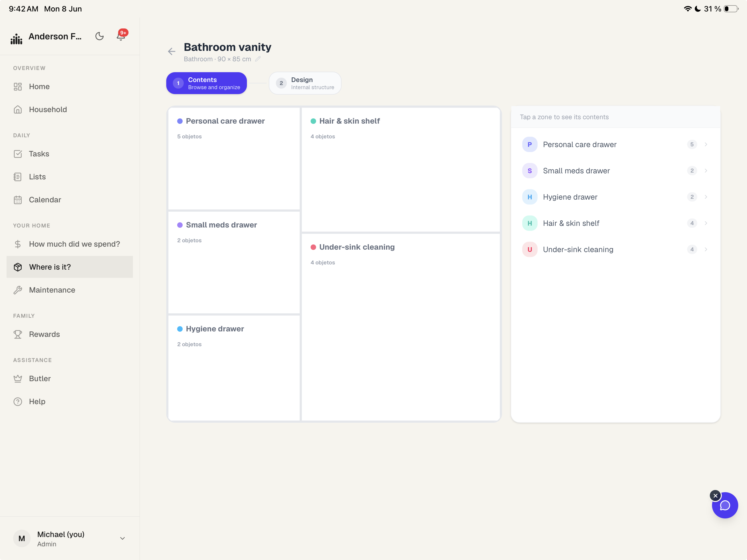The height and width of the screenshot is (560, 747).
Task: Expand Small meds drawer list row chevron
Action: tap(706, 171)
